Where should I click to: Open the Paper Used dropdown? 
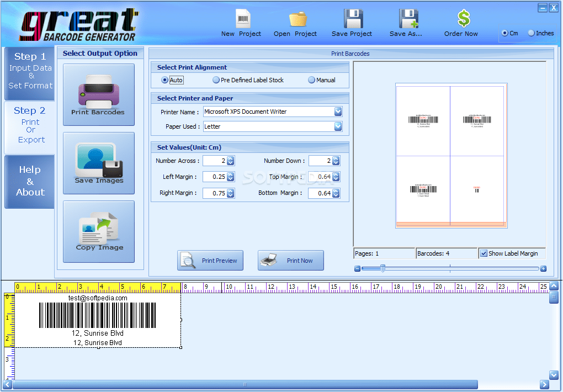337,126
